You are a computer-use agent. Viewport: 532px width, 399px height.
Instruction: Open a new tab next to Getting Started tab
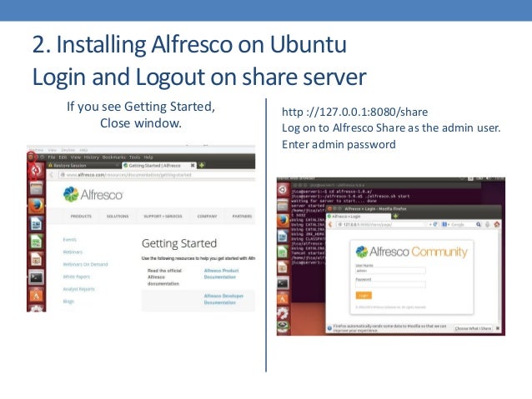click(x=202, y=166)
